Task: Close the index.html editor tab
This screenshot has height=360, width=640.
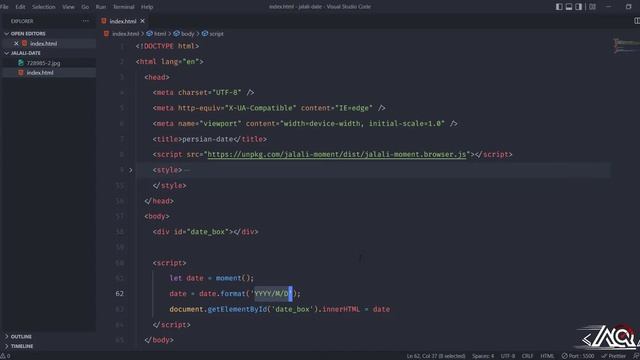Action: pyautogui.click(x=142, y=21)
